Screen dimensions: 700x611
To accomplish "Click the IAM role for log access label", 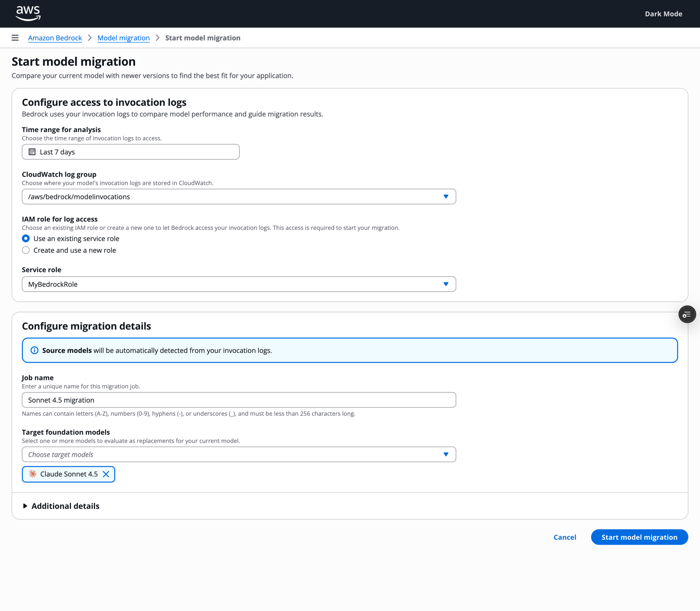I will [60, 219].
